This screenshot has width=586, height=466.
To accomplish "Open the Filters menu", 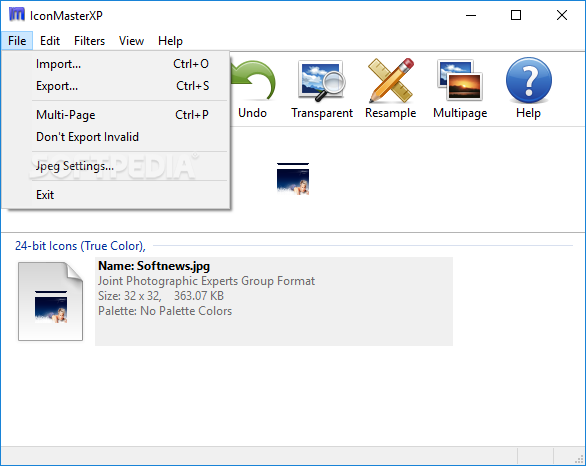I will pyautogui.click(x=89, y=41).
